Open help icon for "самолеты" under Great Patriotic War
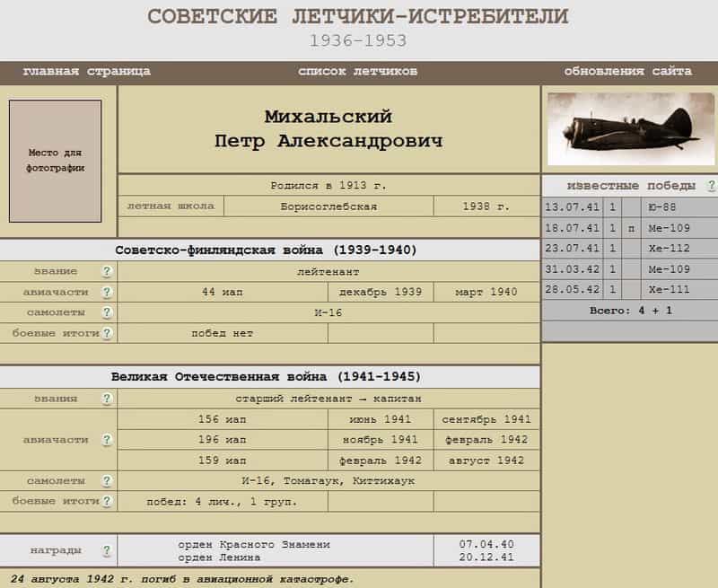 [x=107, y=480]
